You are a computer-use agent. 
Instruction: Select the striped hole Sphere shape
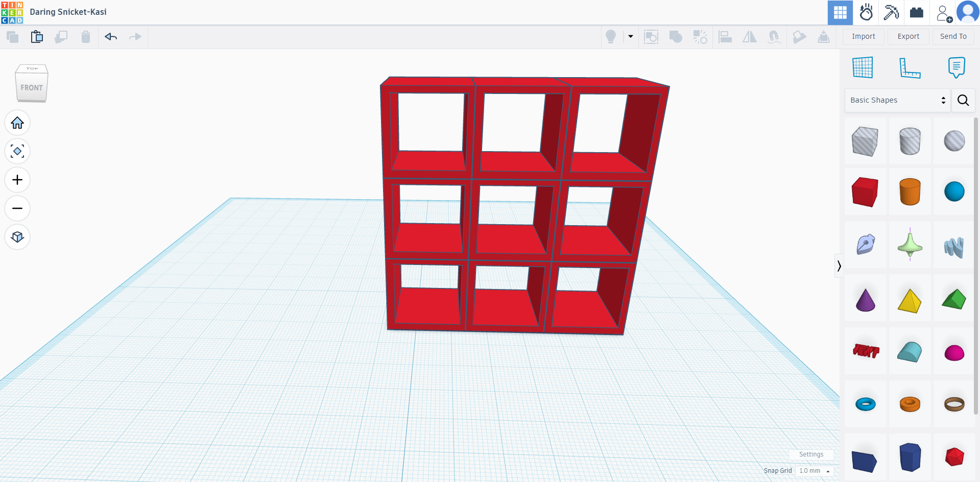click(x=954, y=141)
